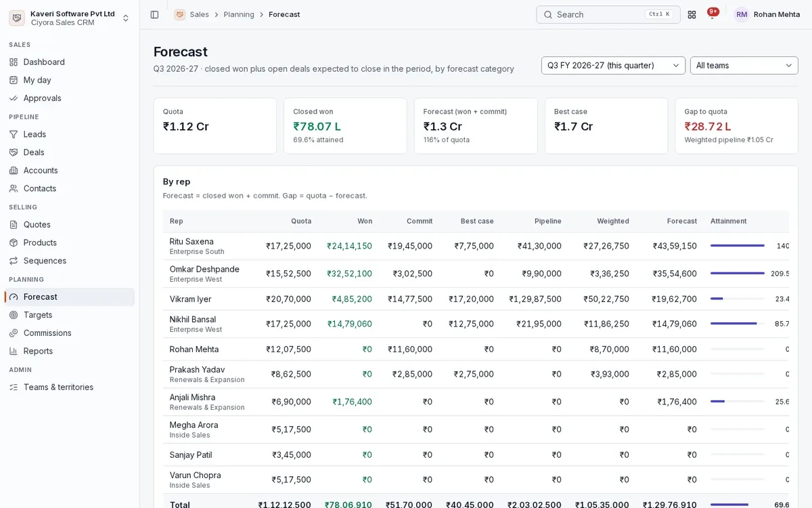Click the Products box icon
Screen dimensions: 812x508
(x=14, y=242)
